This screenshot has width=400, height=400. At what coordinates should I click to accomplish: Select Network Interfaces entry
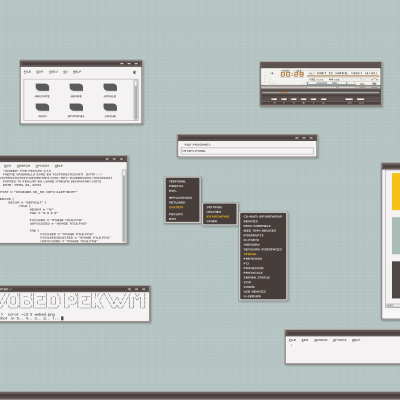pyautogui.click(x=263, y=249)
